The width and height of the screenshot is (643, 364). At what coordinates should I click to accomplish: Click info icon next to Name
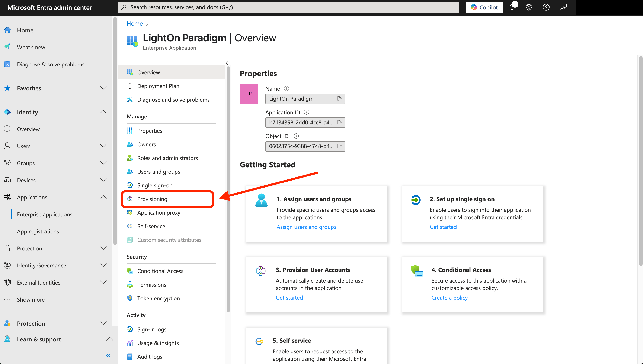point(287,88)
